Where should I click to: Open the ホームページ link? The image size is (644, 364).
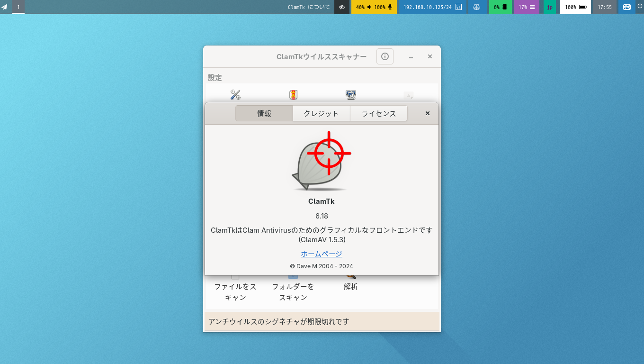point(322,254)
